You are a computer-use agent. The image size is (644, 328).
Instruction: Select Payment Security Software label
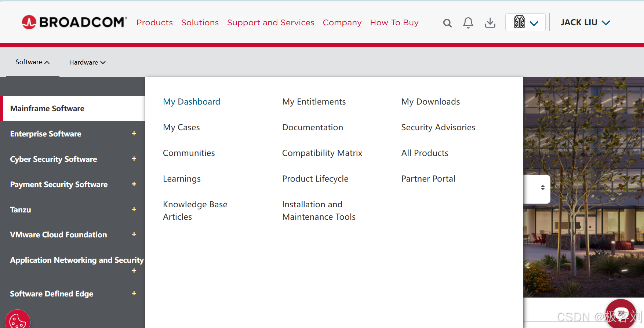59,185
